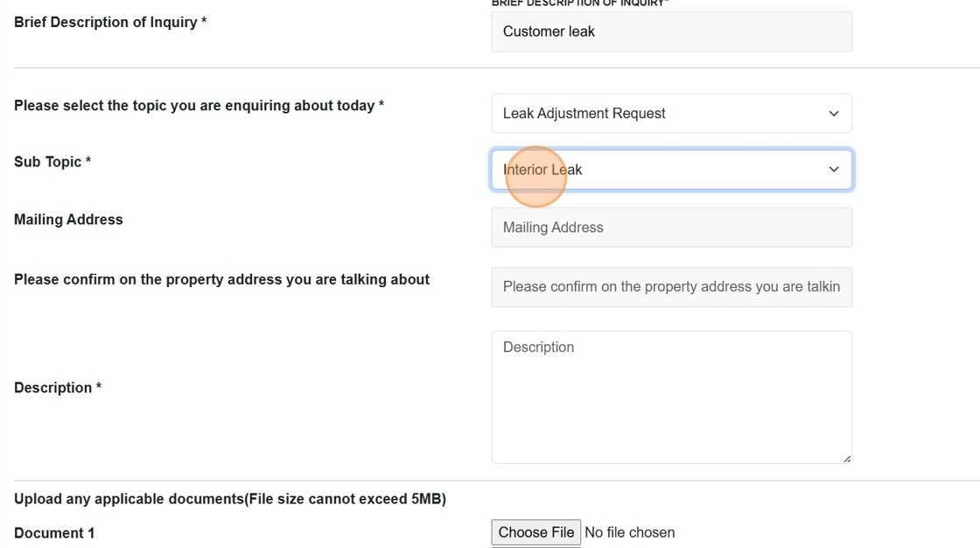
Task: Click the Choose File button for Document 1
Action: pyautogui.click(x=535, y=531)
